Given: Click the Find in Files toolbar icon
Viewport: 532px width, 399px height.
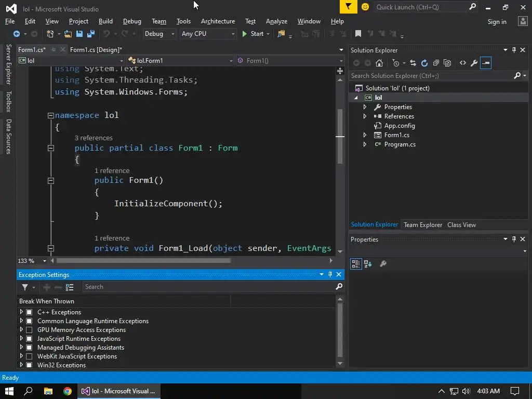Looking at the screenshot, I should pyautogui.click(x=281, y=34).
